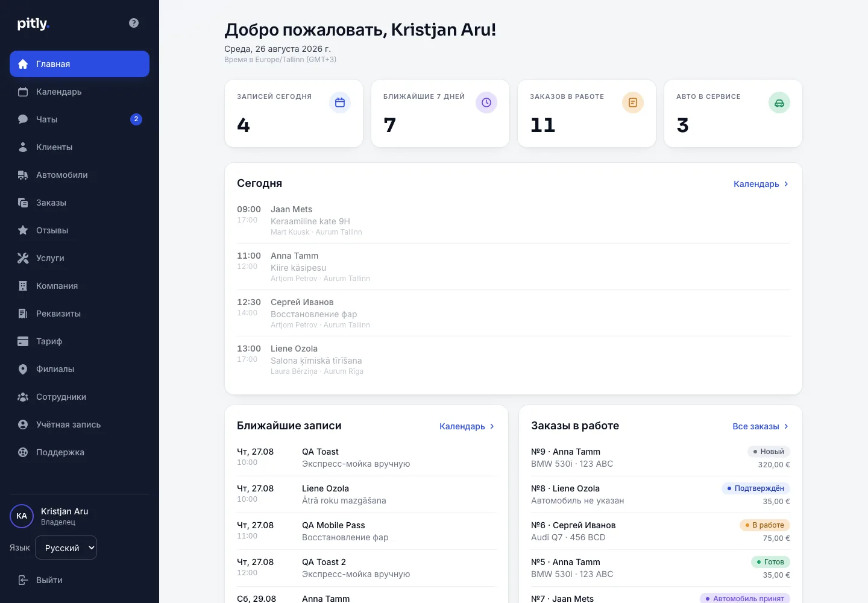868x603 pixels.
Task: Click the star icon beside Отзывы
Action: coord(23,230)
